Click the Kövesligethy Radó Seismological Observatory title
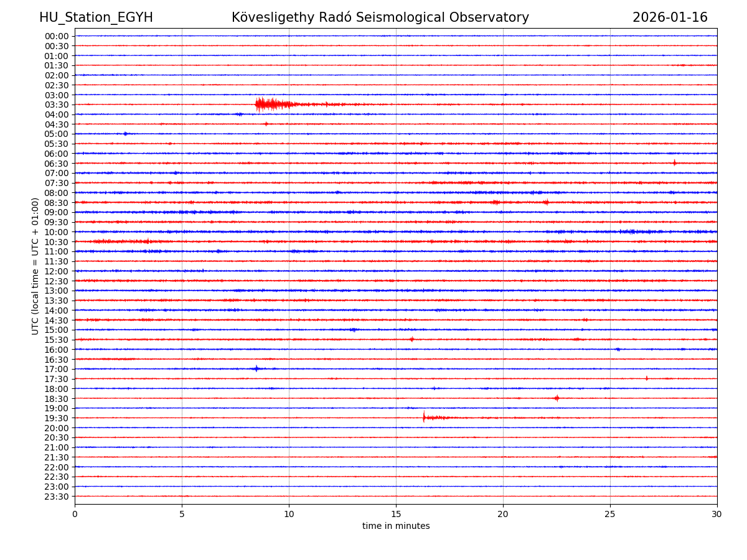Image resolution: width=747 pixels, height=560 pixels. [380, 17]
